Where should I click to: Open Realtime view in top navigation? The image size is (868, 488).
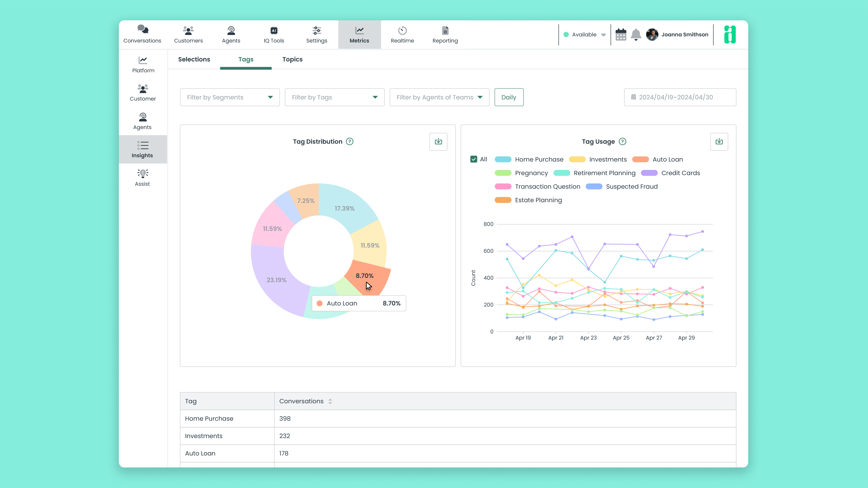pos(402,35)
